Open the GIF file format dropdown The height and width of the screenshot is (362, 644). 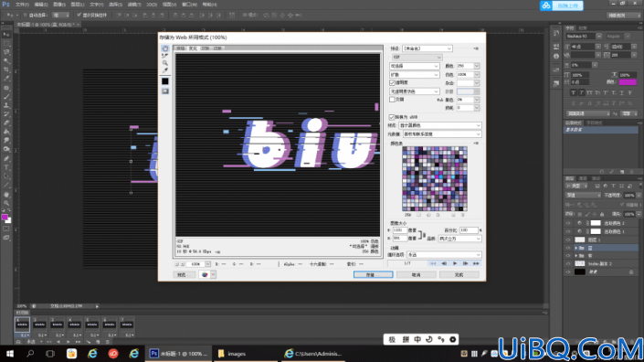click(x=417, y=57)
